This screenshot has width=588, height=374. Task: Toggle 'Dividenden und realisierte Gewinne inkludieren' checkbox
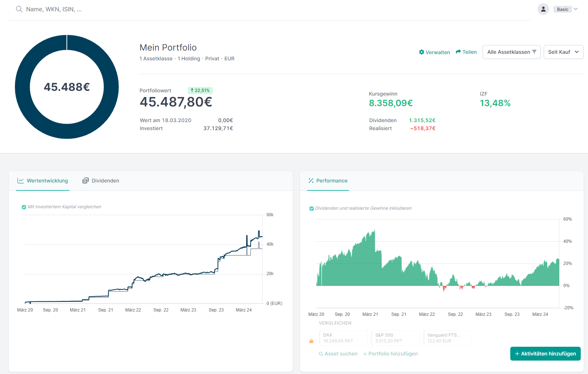click(311, 209)
